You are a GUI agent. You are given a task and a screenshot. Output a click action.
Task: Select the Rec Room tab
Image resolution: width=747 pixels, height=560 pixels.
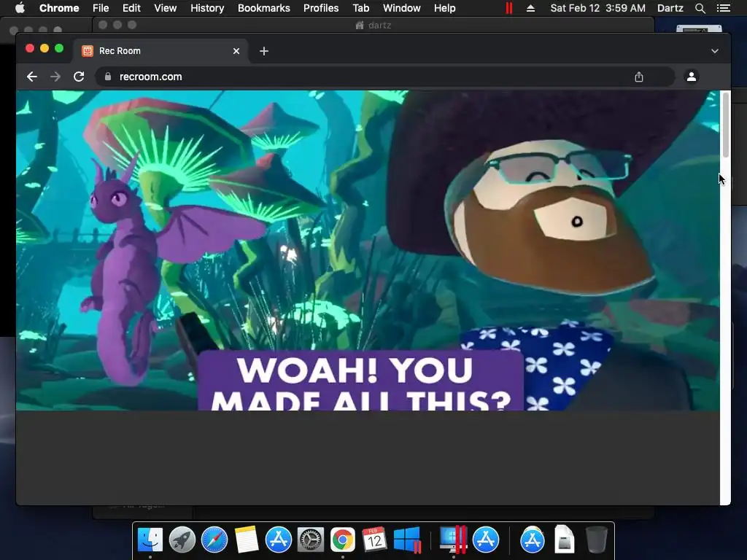click(160, 51)
